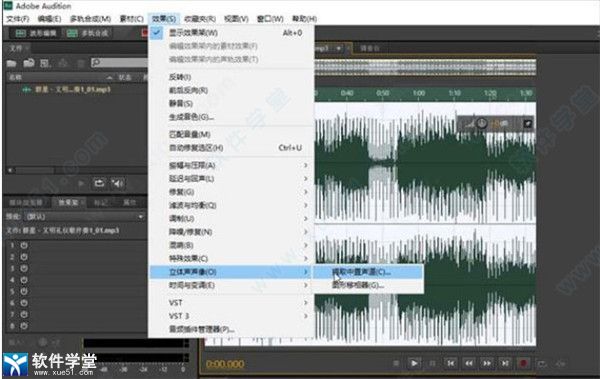
Task: Select 提取中置声道(C)... submenu item
Action: click(x=368, y=272)
